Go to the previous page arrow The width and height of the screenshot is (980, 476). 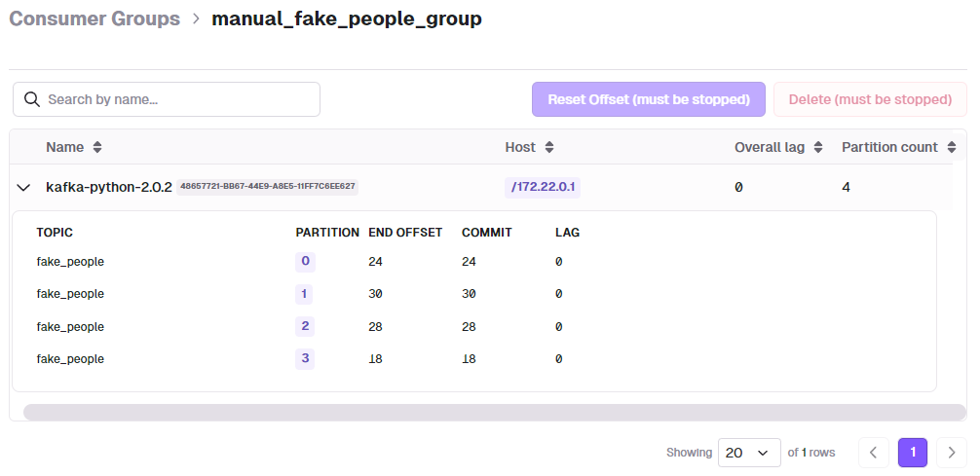pyautogui.click(x=874, y=453)
